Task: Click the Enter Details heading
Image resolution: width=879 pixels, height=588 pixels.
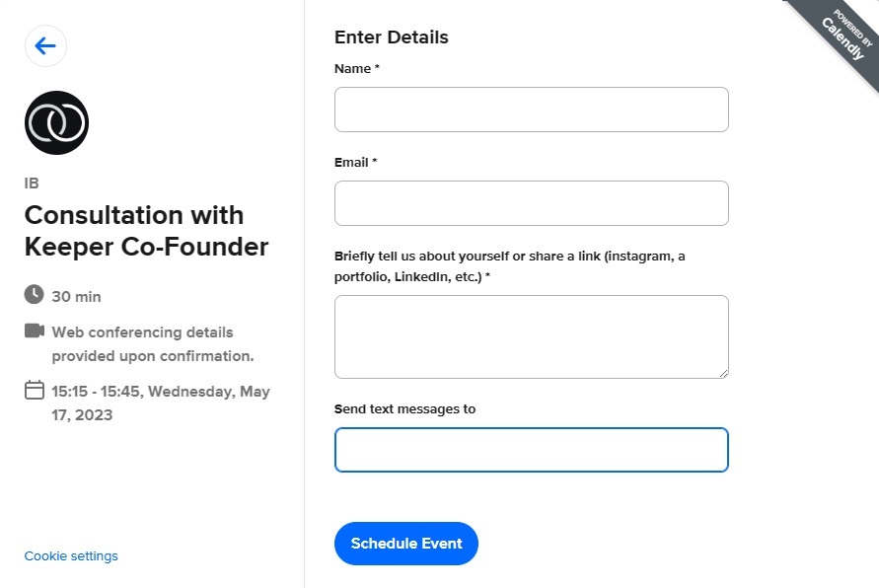Action: [x=392, y=37]
